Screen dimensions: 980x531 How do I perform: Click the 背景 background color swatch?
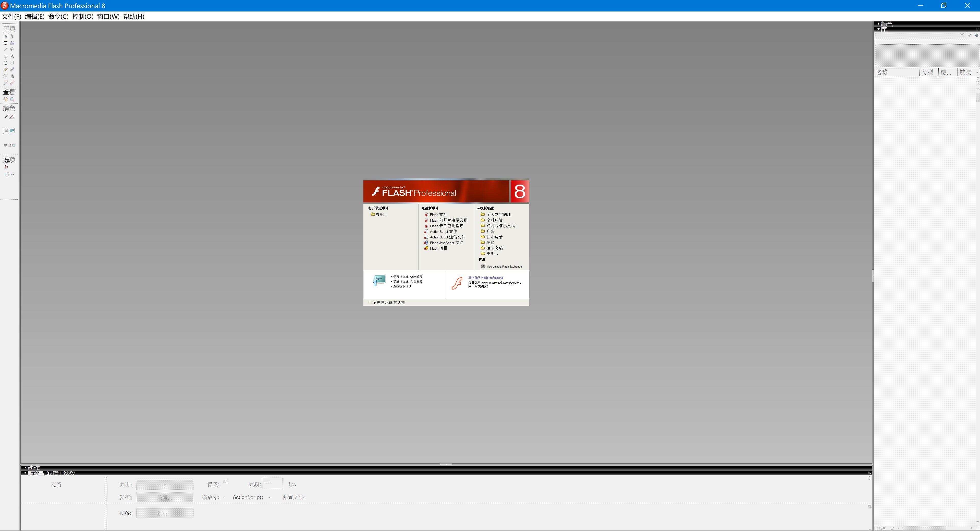(226, 482)
